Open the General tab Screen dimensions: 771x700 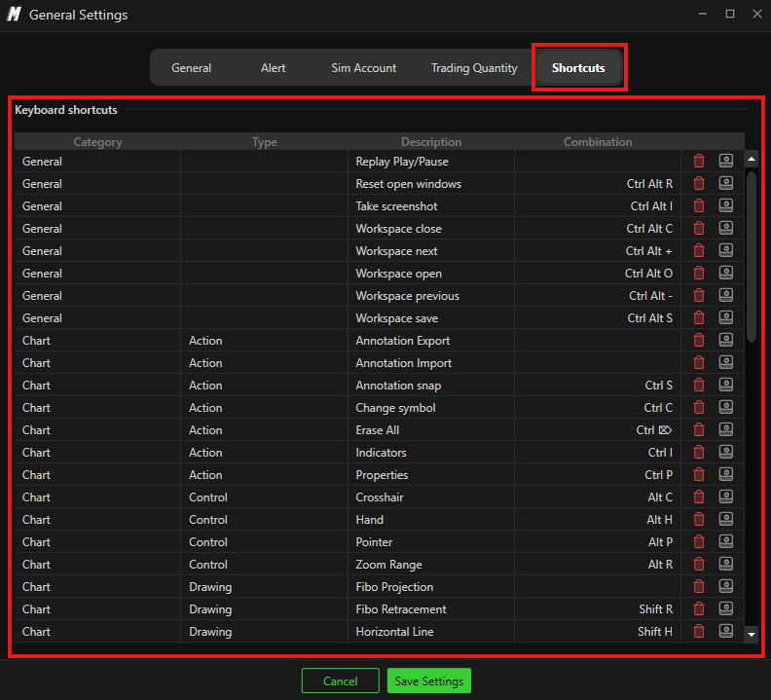pos(191,68)
